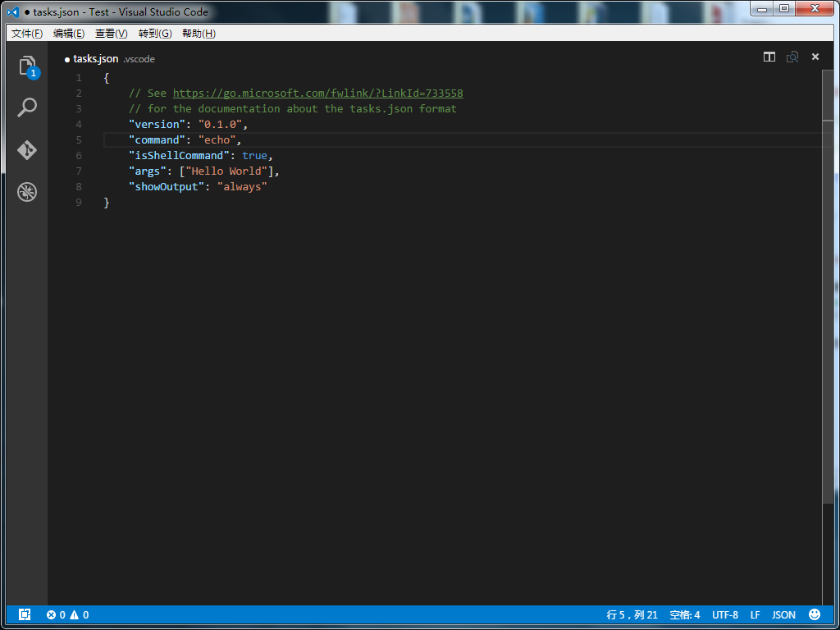This screenshot has height=630, width=840.
Task: Open the 转到(G) menu
Action: click(155, 34)
